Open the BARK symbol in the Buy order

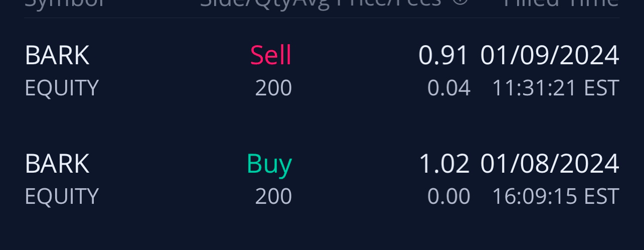click(x=57, y=164)
